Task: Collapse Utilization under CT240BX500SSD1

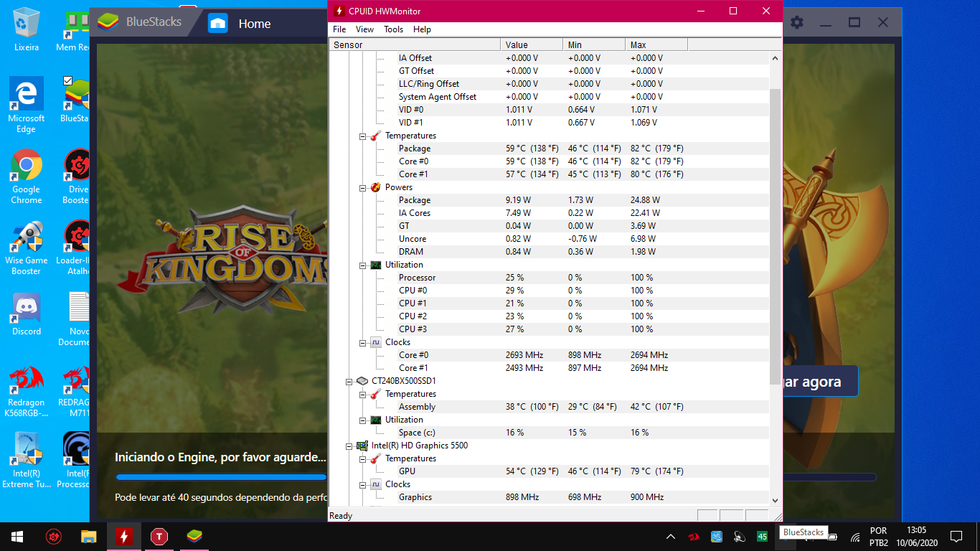Action: coord(363,420)
